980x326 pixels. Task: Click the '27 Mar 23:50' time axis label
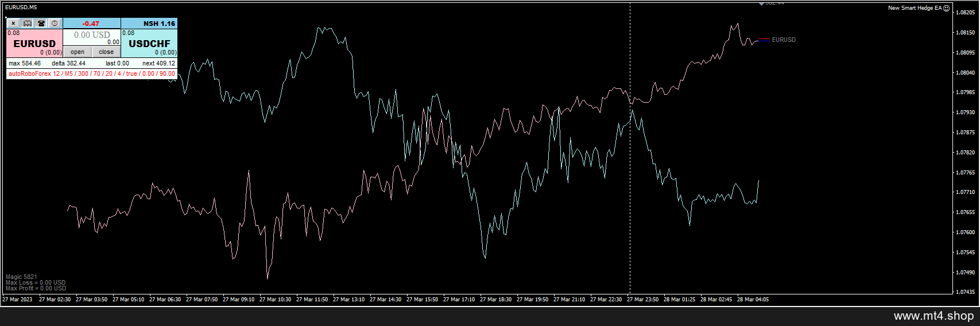643,299
